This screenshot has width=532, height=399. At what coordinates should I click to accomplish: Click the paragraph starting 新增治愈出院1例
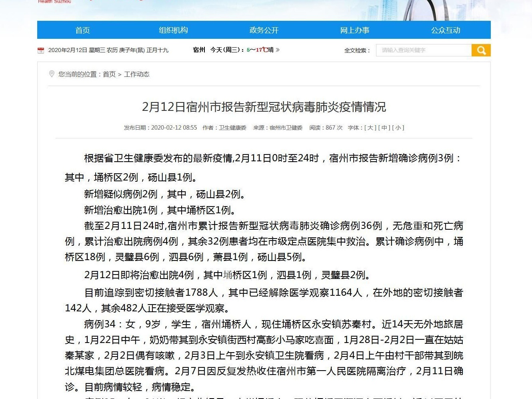pos(160,210)
